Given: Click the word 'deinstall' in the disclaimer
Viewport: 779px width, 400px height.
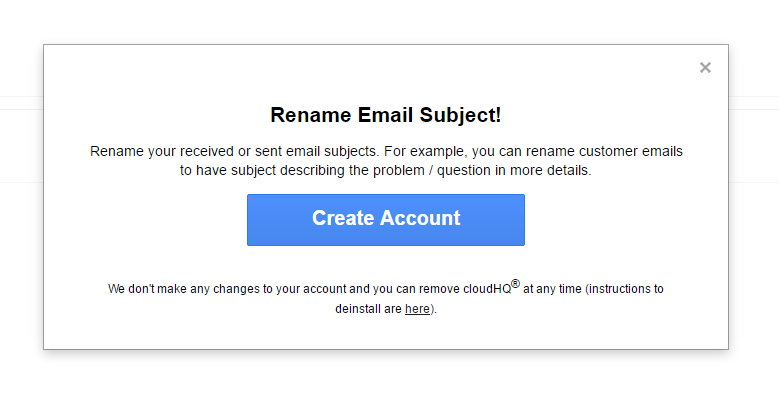Looking at the screenshot, I should (x=358, y=309).
